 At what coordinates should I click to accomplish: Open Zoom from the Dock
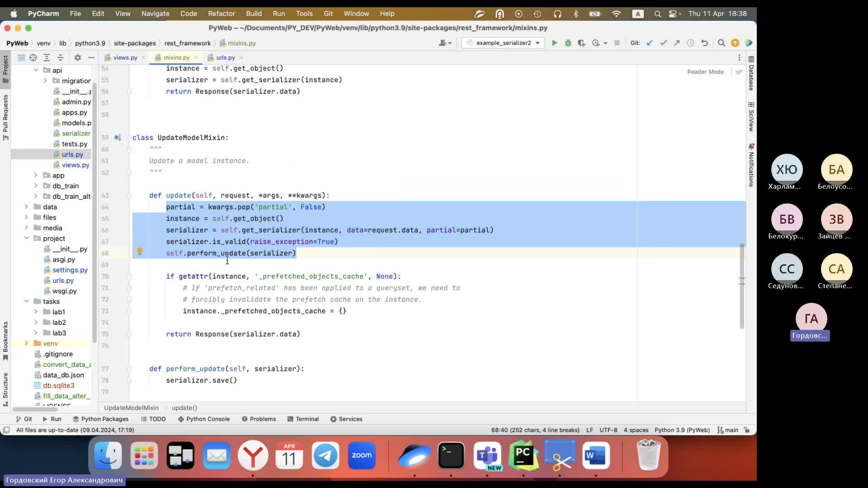[362, 455]
